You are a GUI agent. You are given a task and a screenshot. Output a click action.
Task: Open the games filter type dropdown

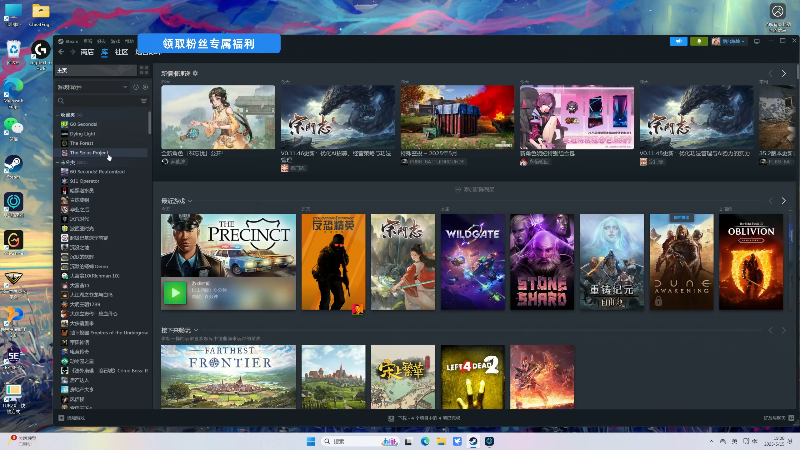click(x=92, y=87)
